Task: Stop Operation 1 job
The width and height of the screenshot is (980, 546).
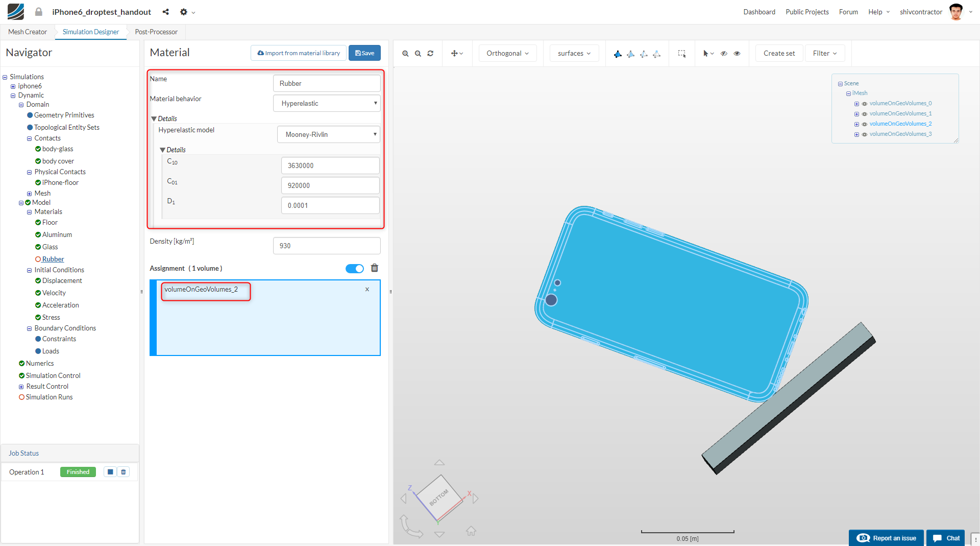Action: point(110,472)
